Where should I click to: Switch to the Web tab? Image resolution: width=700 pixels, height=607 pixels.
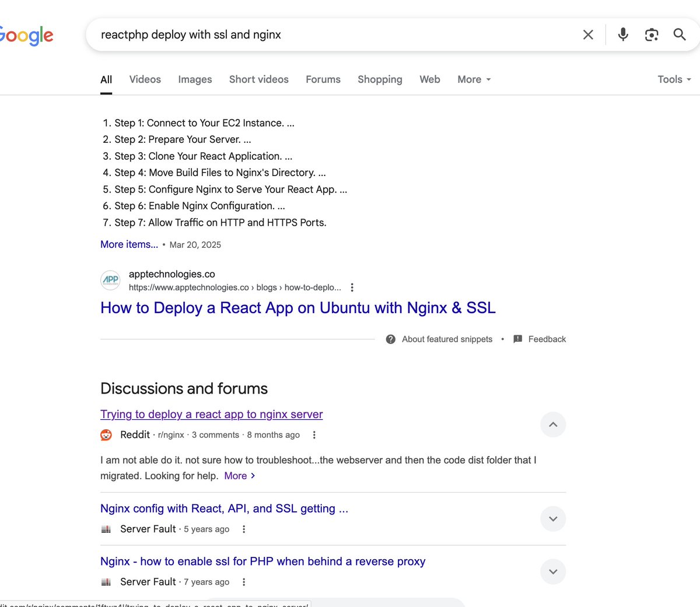pos(430,79)
